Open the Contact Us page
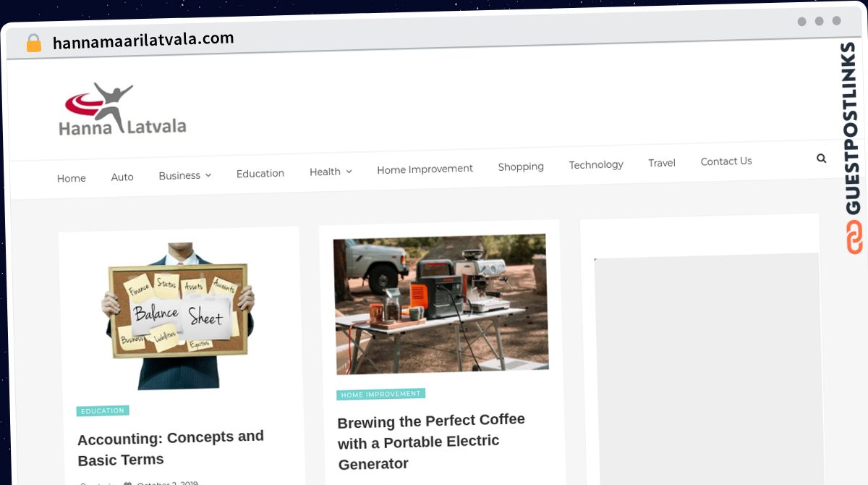The height and width of the screenshot is (485, 868). tap(726, 161)
